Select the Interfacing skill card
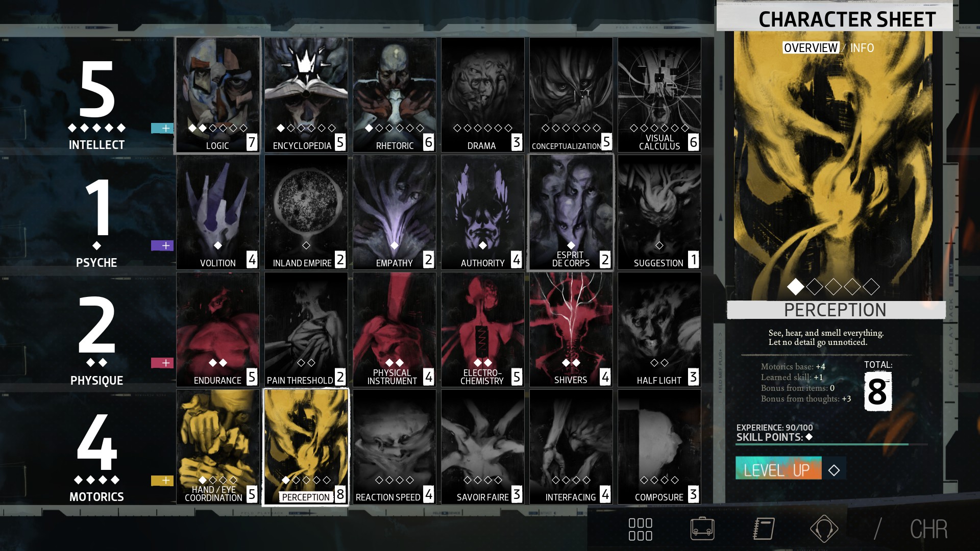The width and height of the screenshot is (980, 551). [x=571, y=447]
